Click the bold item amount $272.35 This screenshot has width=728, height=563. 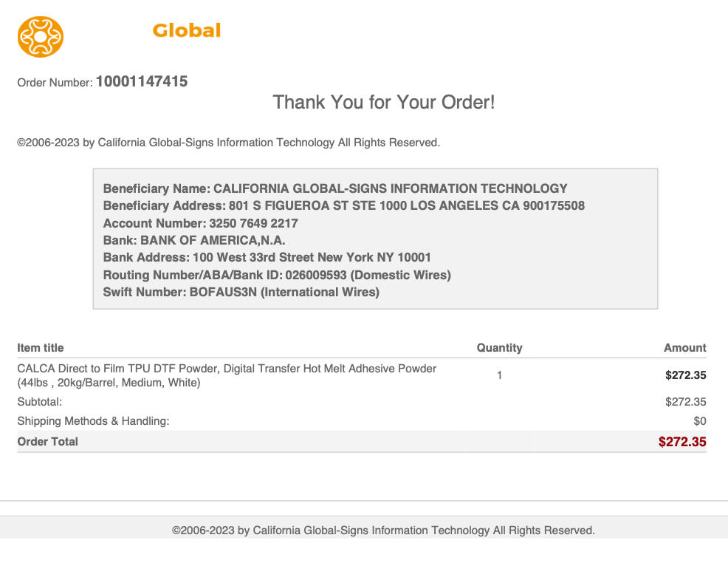click(686, 375)
